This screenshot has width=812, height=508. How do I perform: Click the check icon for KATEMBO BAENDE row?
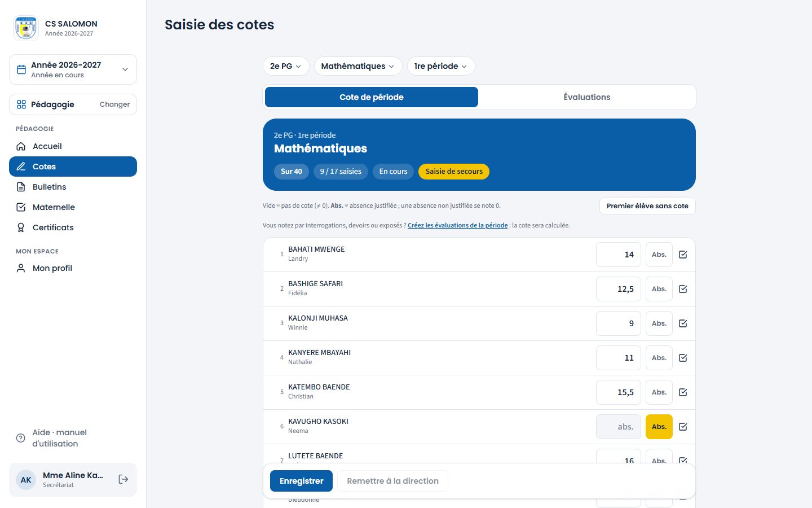click(683, 392)
